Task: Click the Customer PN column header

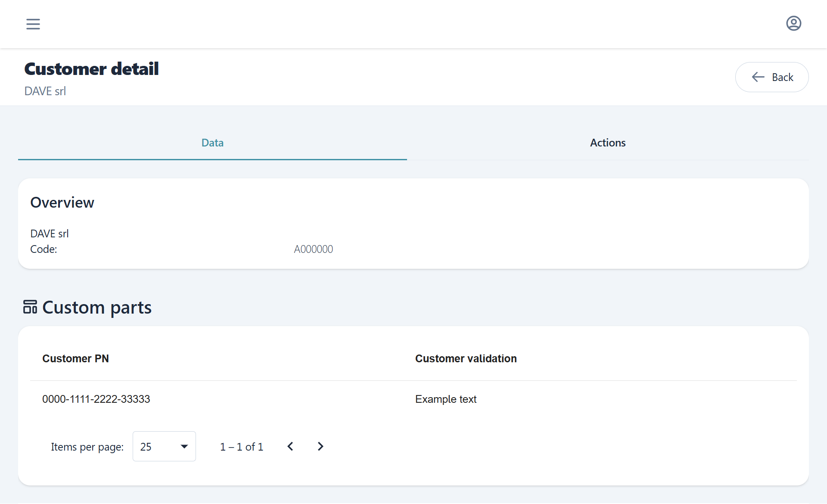Action: 75,358
